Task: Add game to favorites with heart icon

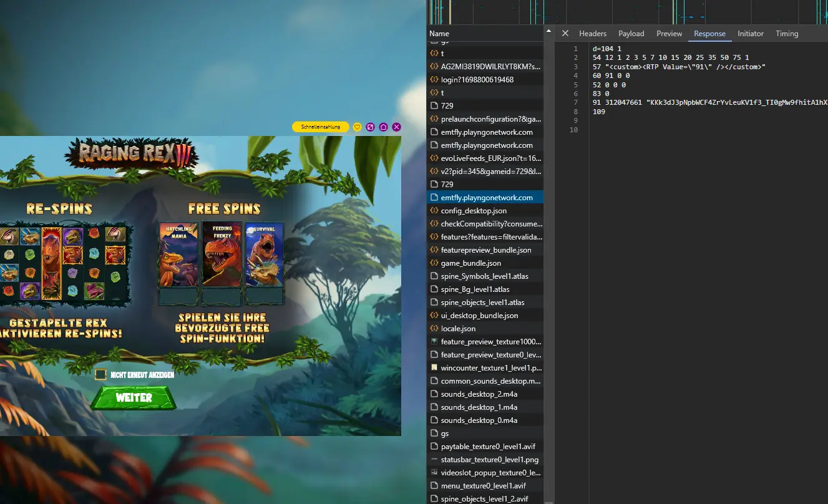Action: click(357, 127)
